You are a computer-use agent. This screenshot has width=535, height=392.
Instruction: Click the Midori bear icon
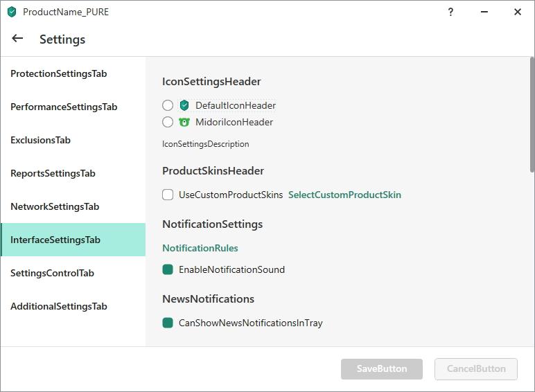click(x=184, y=122)
